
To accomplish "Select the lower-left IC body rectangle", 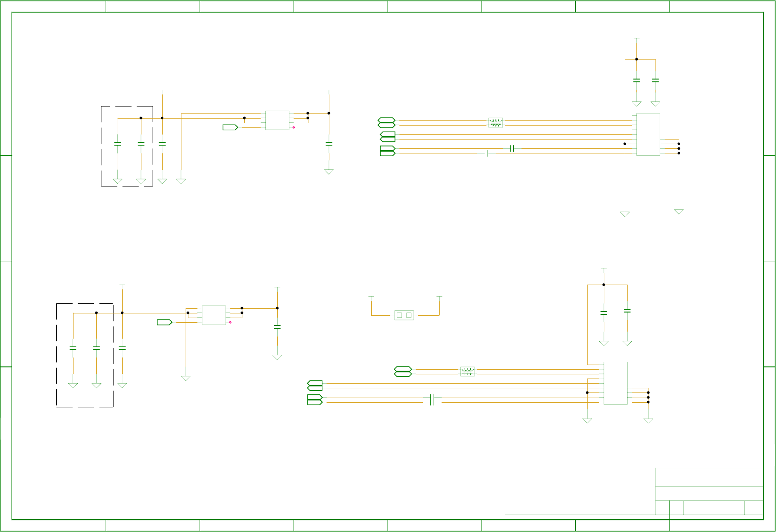I will [x=214, y=315].
